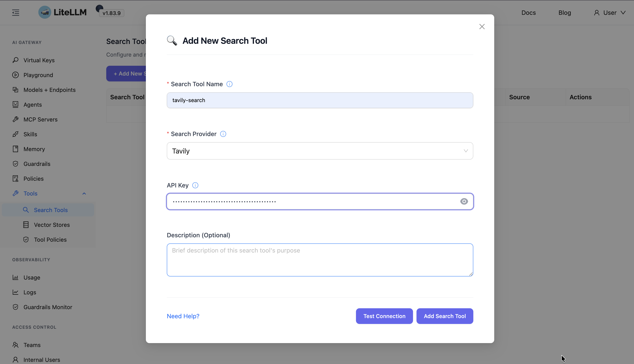Click the Add Search Tool button

tap(445, 316)
